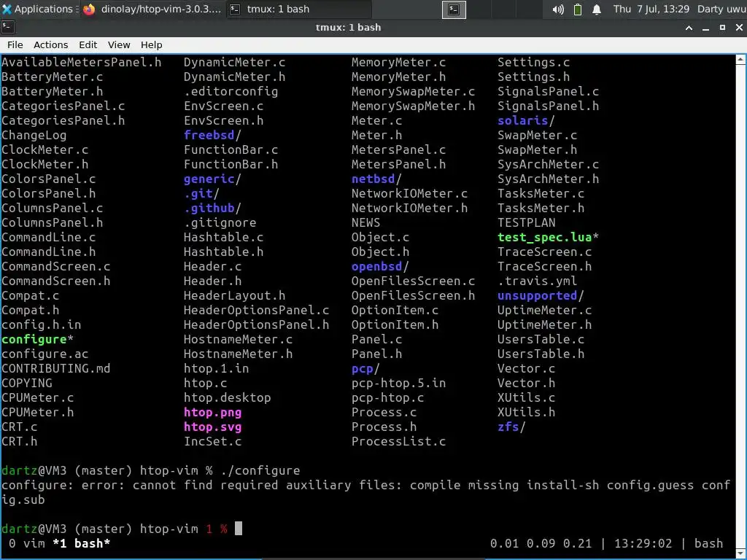Click the green configure* executable entry
The height and width of the screenshot is (560, 747).
coord(38,340)
